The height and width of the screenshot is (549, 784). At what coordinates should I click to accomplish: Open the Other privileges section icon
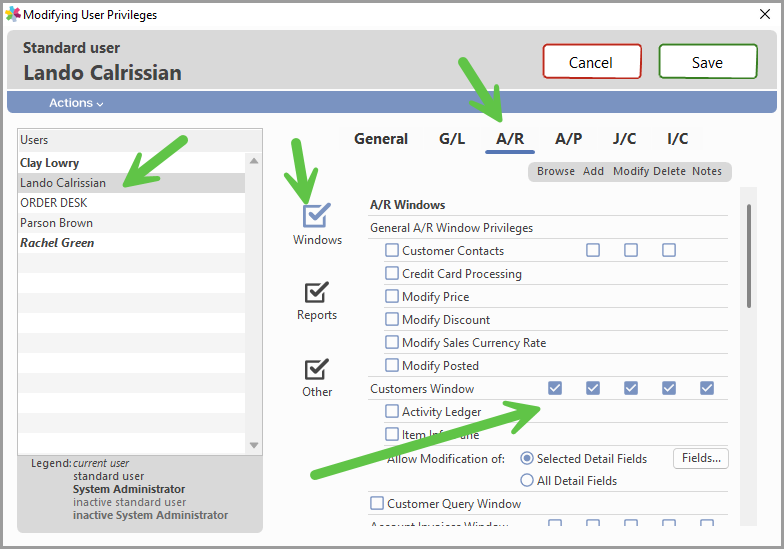[316, 370]
